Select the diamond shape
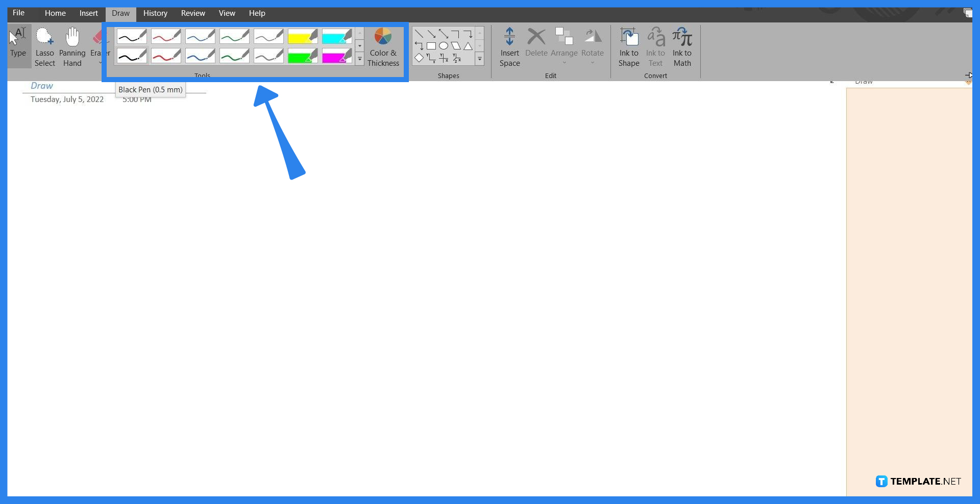This screenshot has width=980, height=504. (419, 58)
